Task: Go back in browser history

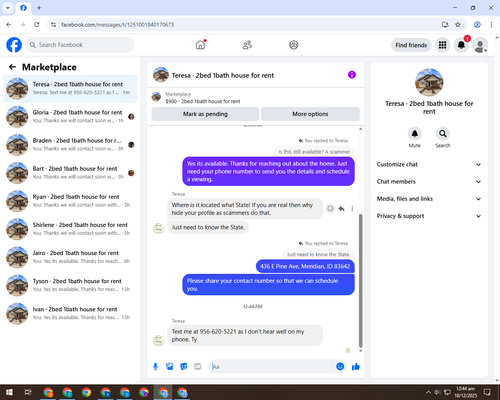Action: [x=9, y=25]
